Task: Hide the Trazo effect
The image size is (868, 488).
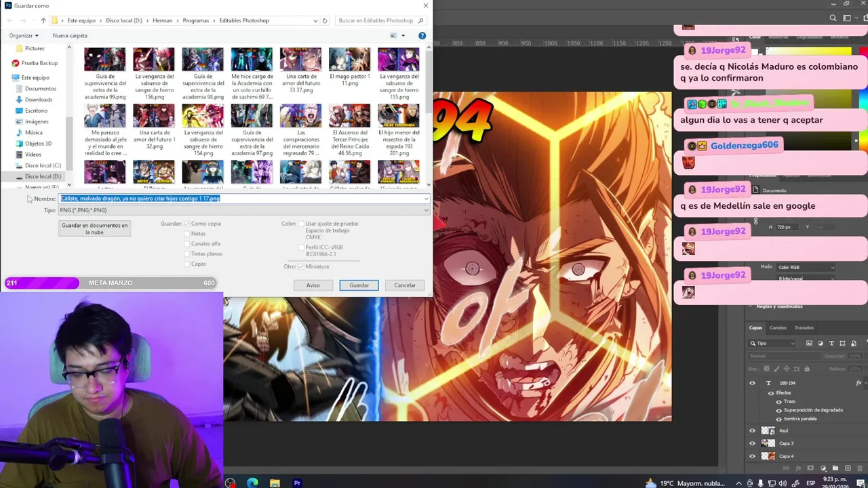Action: click(778, 401)
